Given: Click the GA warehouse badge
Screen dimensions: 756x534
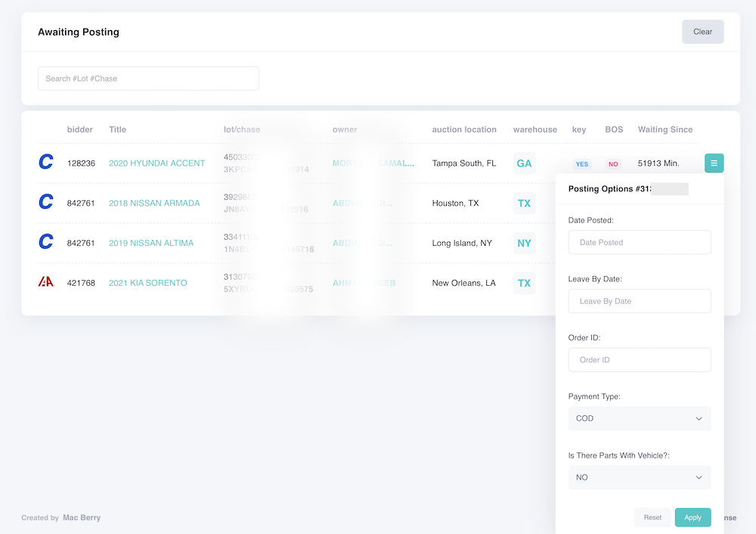Looking at the screenshot, I should pyautogui.click(x=524, y=163).
